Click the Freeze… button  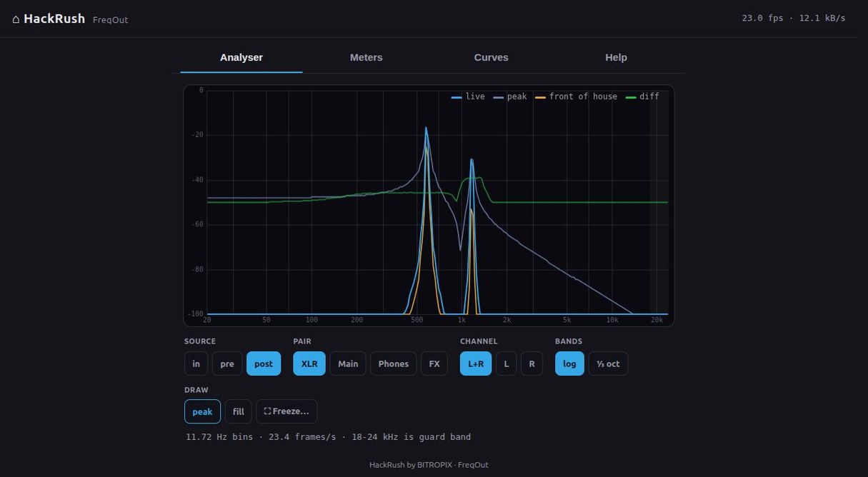click(286, 411)
